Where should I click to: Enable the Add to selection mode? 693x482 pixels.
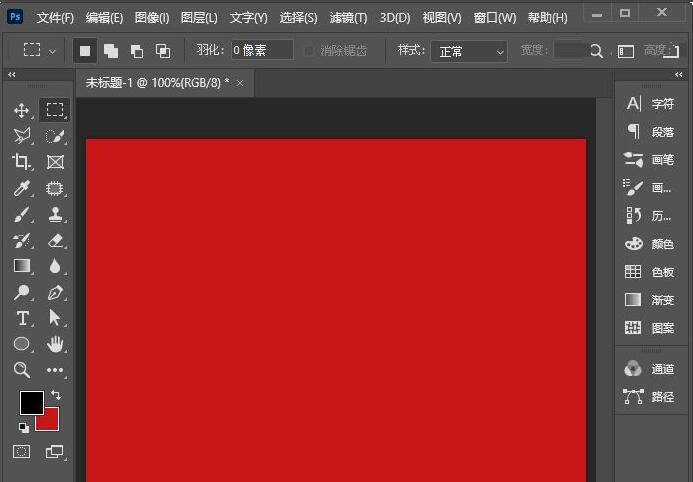111,50
